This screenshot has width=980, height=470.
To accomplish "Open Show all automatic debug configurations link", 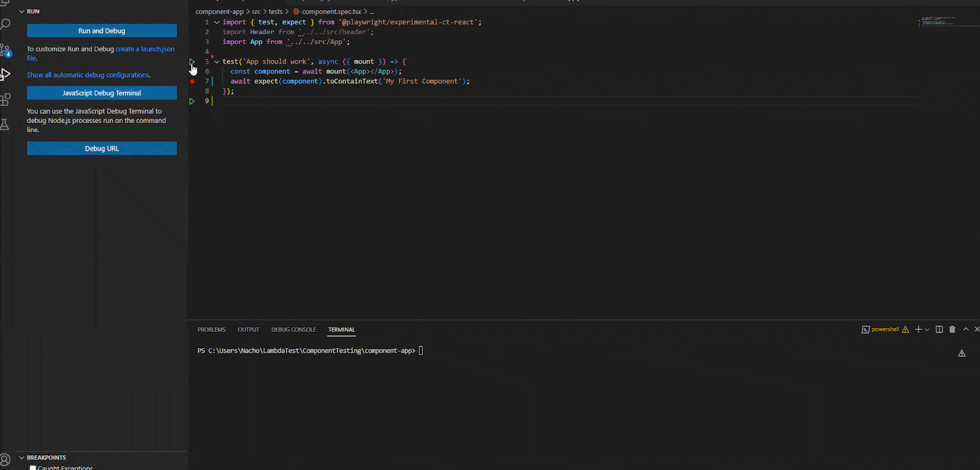I will coord(88,75).
